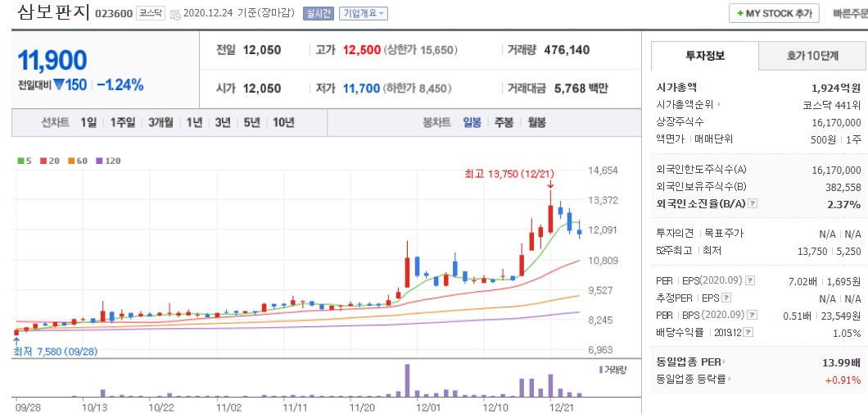The width and height of the screenshot is (868, 414).
Task: Open the 빠른주문 quick order link
Action: click(x=850, y=14)
